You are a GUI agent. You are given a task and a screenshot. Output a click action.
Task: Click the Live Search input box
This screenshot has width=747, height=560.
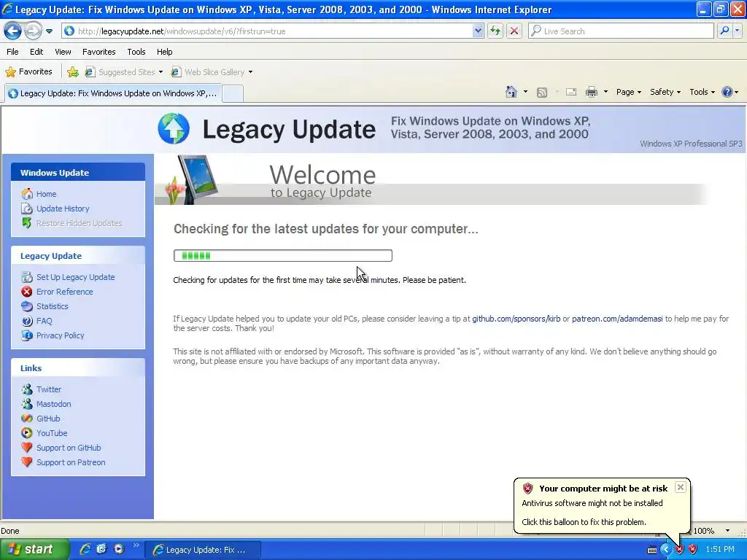coord(621,31)
